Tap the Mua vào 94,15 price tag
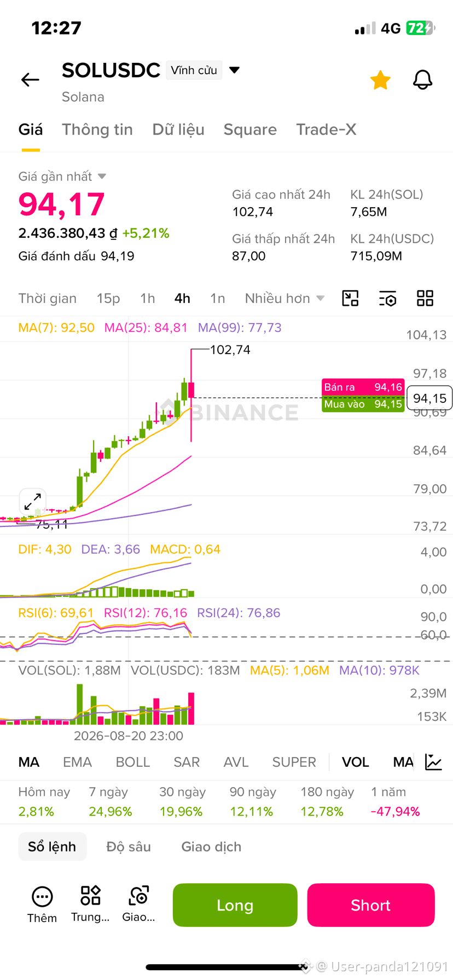Viewport: 453px width, 980px height. tap(363, 404)
